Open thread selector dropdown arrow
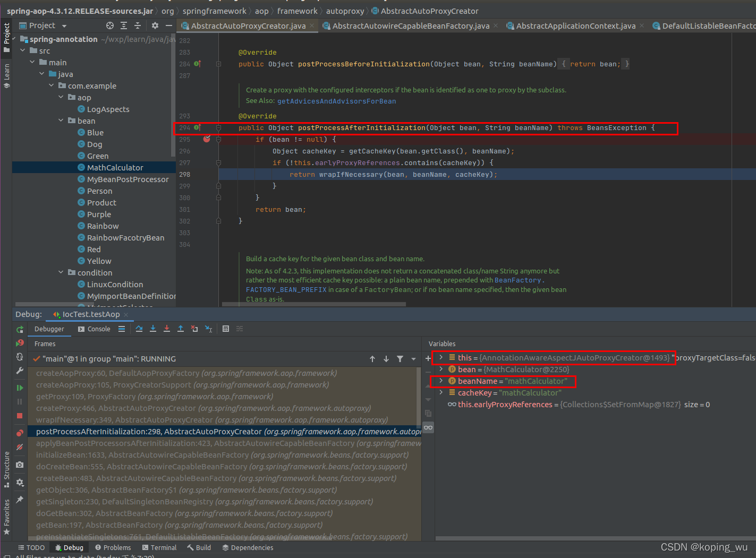This screenshot has height=558, width=756. [x=414, y=359]
